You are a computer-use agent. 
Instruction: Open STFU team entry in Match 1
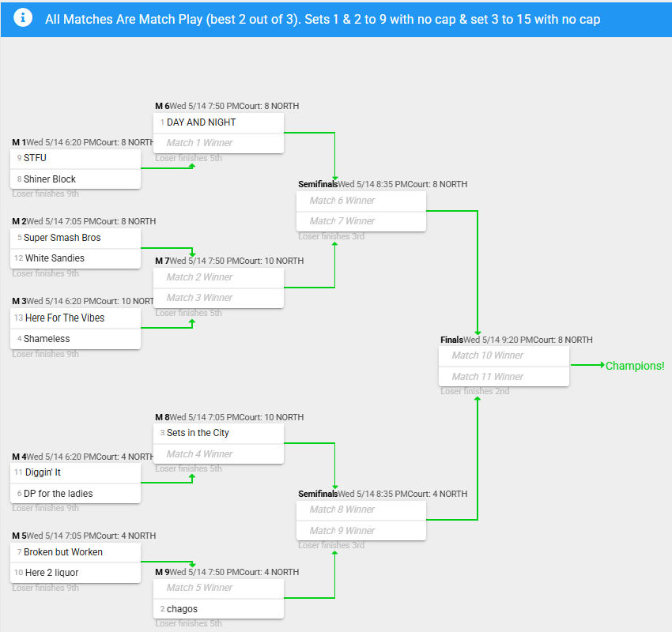75,159
